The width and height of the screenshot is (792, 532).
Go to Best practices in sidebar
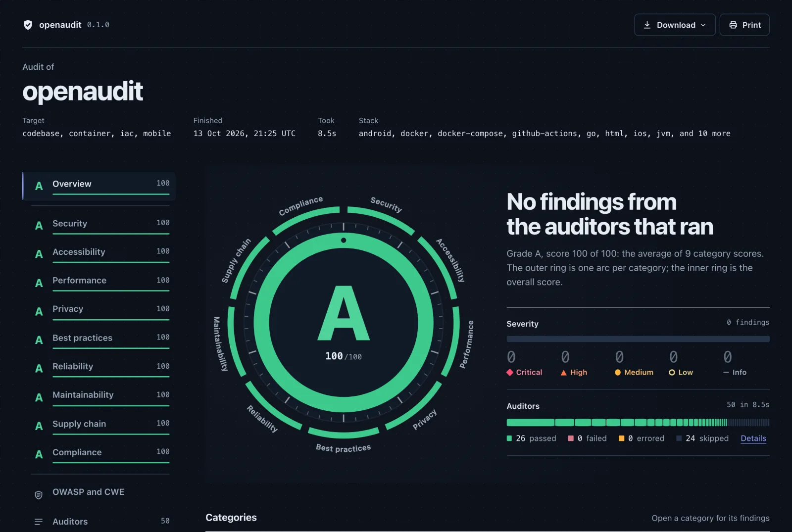coord(100,339)
